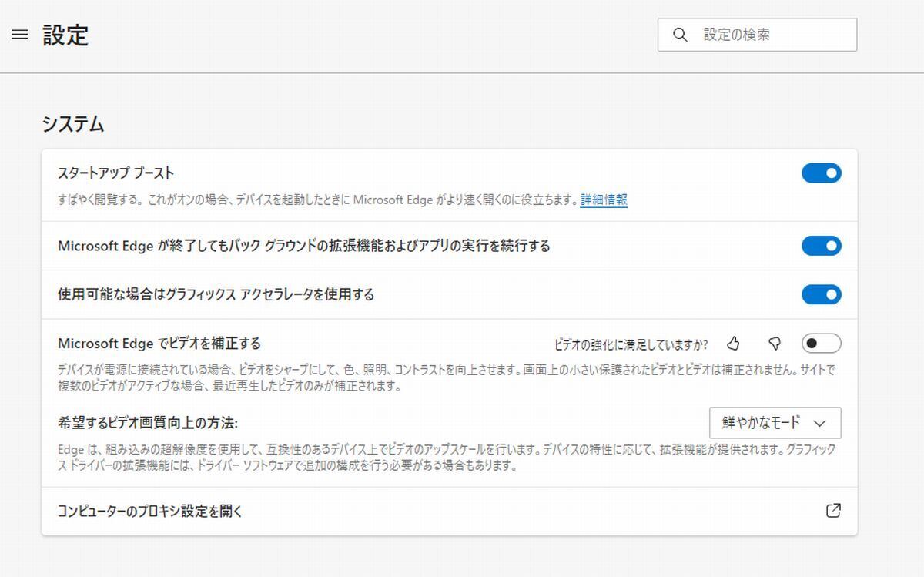Click the システム section heading
The width and height of the screenshot is (924, 577).
(73, 124)
